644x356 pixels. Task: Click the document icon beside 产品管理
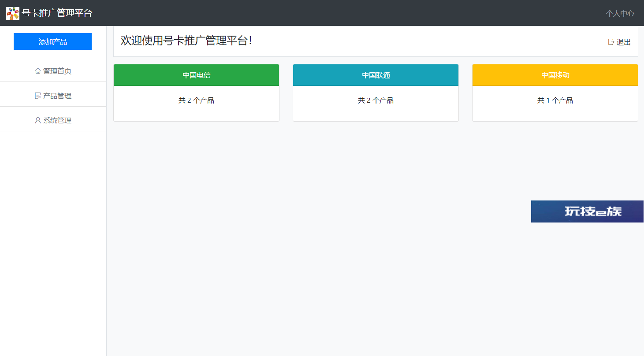(37, 96)
